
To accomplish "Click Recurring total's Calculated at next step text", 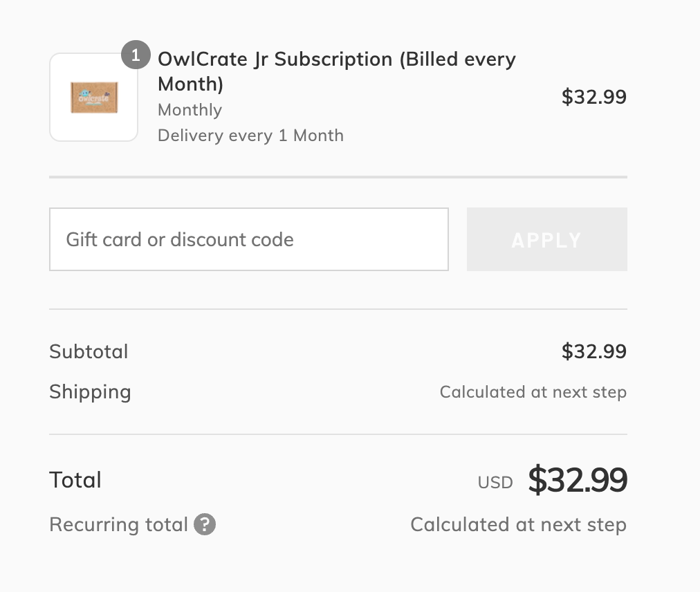I will click(x=518, y=524).
